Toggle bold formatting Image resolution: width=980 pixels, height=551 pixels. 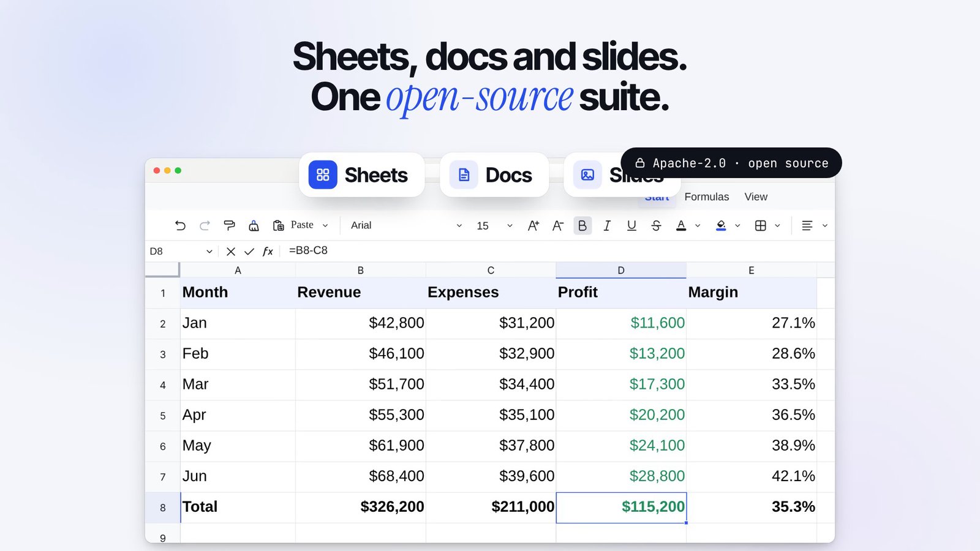pos(582,225)
